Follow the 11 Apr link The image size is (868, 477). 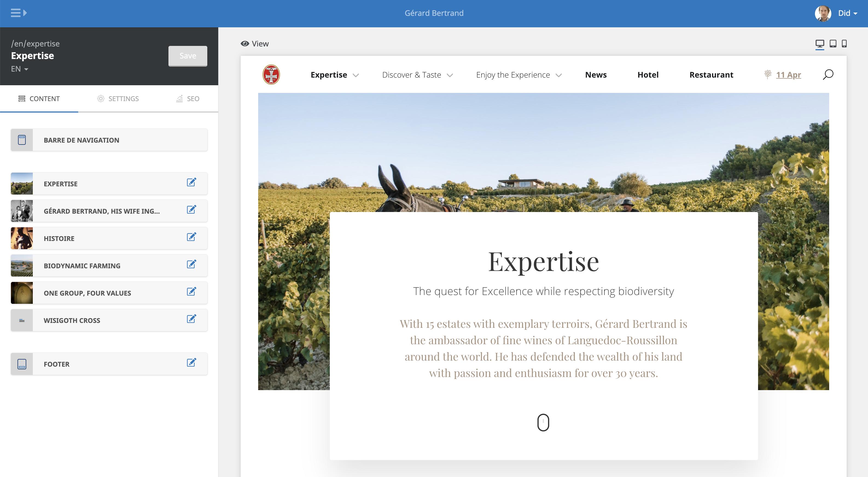click(788, 75)
